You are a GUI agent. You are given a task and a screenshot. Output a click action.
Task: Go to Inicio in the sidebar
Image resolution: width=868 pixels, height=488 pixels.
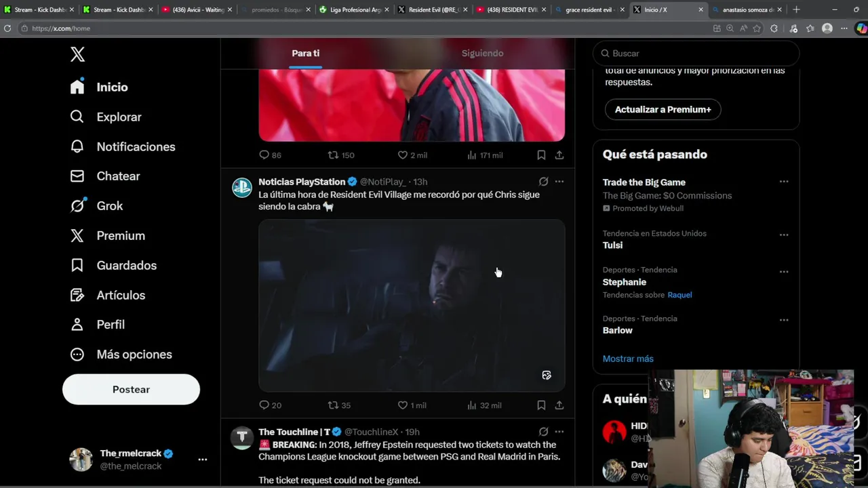99,87
